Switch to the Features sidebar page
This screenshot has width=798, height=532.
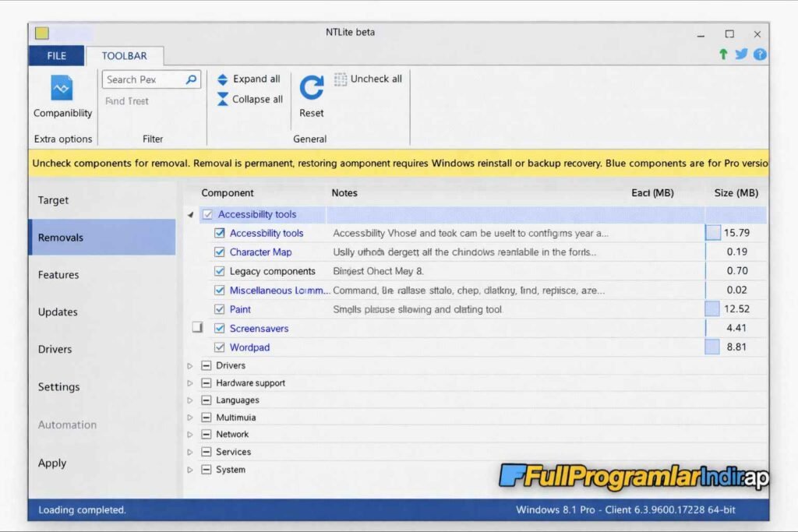click(x=58, y=275)
